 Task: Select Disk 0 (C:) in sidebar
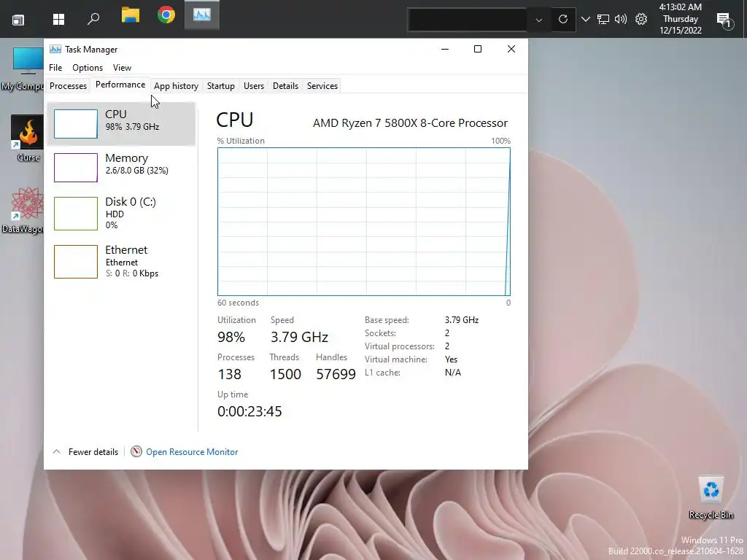[121, 214]
